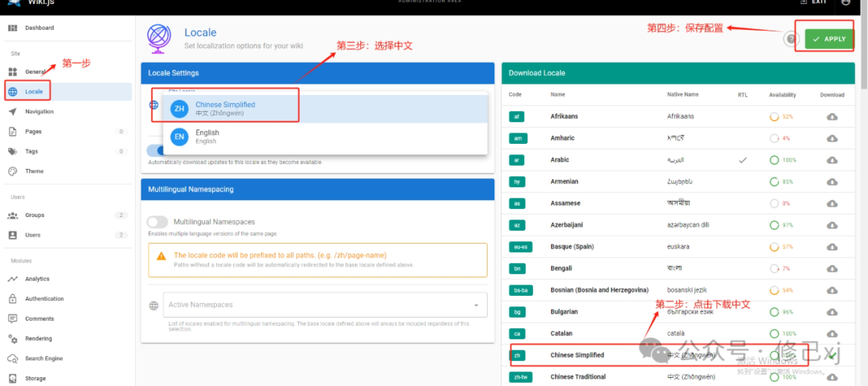Click the Pages count badge
Viewport: 868px width, 386px height.
(121, 131)
